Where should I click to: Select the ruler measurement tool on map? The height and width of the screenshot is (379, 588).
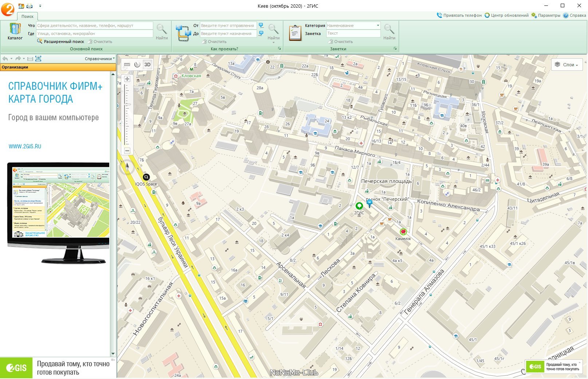pos(127,65)
